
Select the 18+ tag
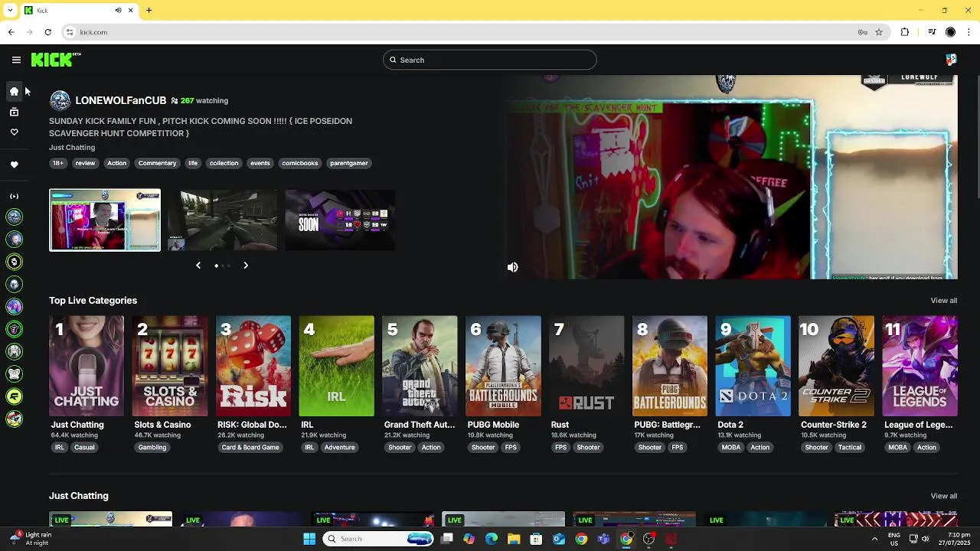pos(58,163)
